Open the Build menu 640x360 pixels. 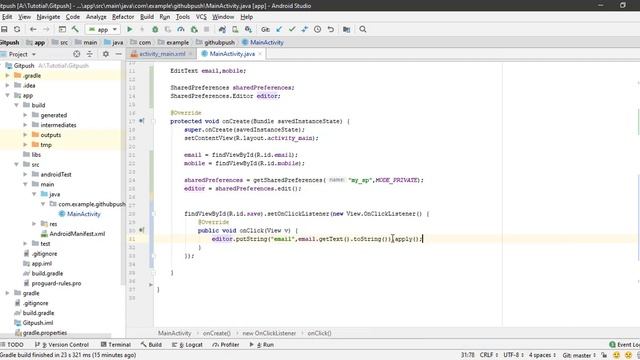[147, 17]
